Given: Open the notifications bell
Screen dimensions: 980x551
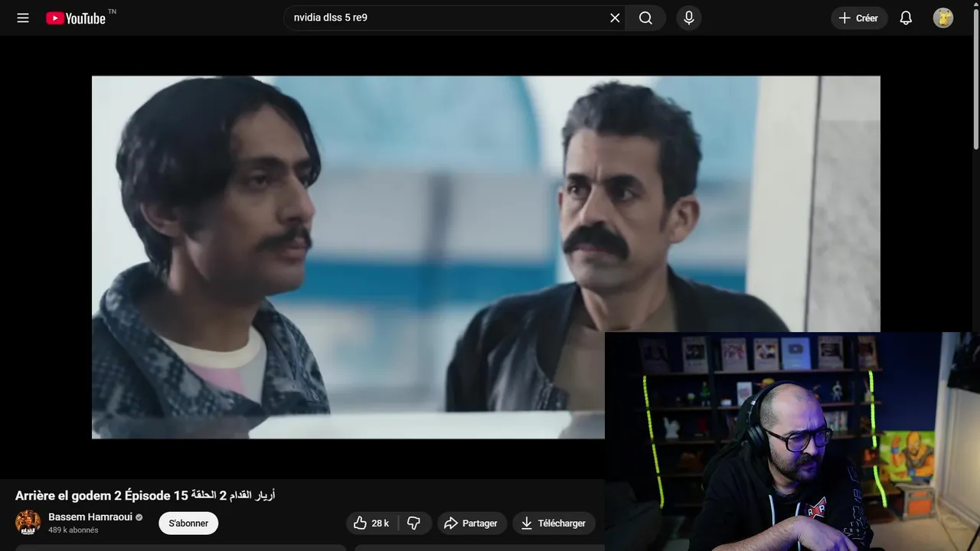Looking at the screenshot, I should [x=906, y=18].
